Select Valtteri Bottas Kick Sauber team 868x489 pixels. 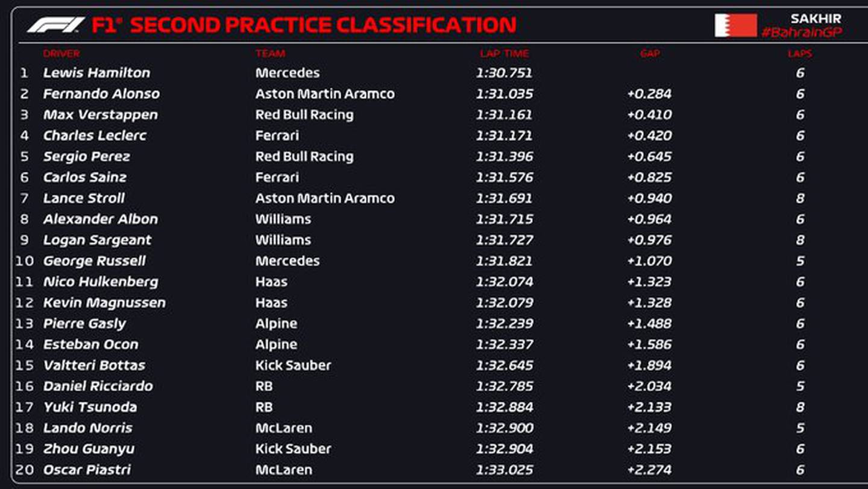[x=293, y=365]
